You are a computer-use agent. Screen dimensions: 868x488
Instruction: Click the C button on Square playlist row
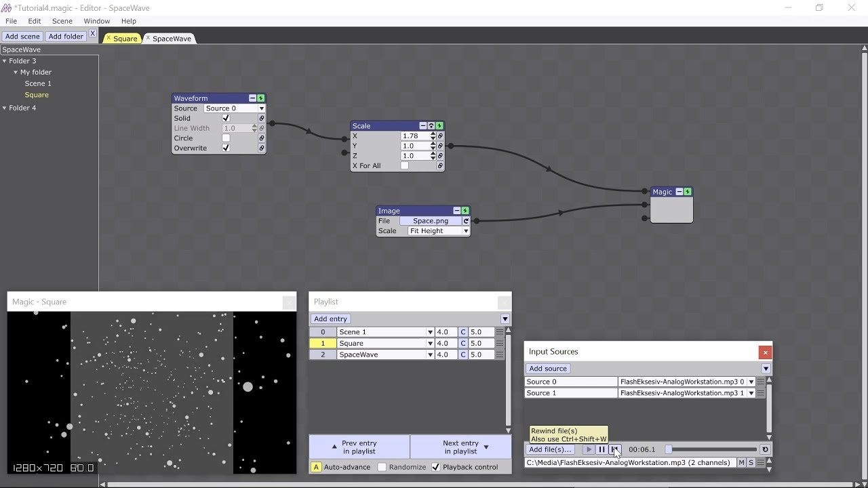click(463, 344)
